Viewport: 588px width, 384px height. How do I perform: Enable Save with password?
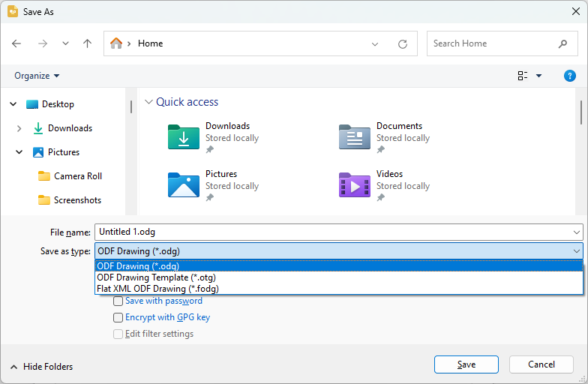tap(118, 301)
